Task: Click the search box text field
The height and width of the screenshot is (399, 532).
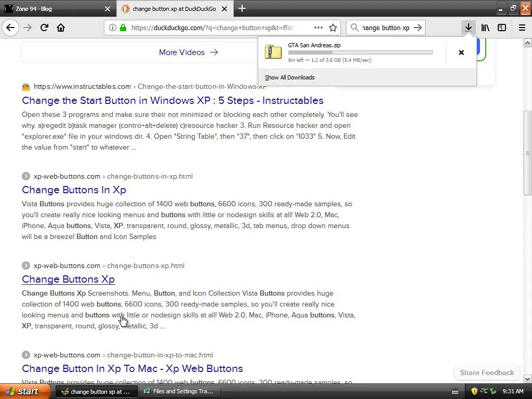Action: click(x=385, y=28)
